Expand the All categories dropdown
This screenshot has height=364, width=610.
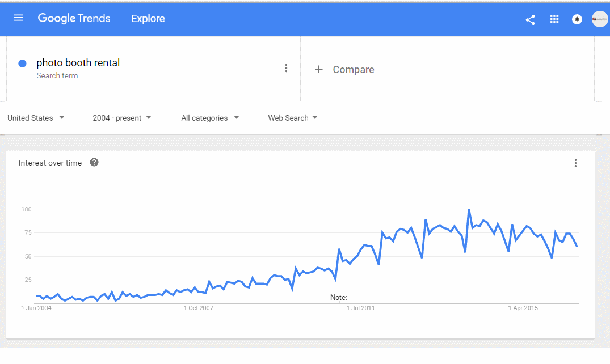pyautogui.click(x=210, y=118)
